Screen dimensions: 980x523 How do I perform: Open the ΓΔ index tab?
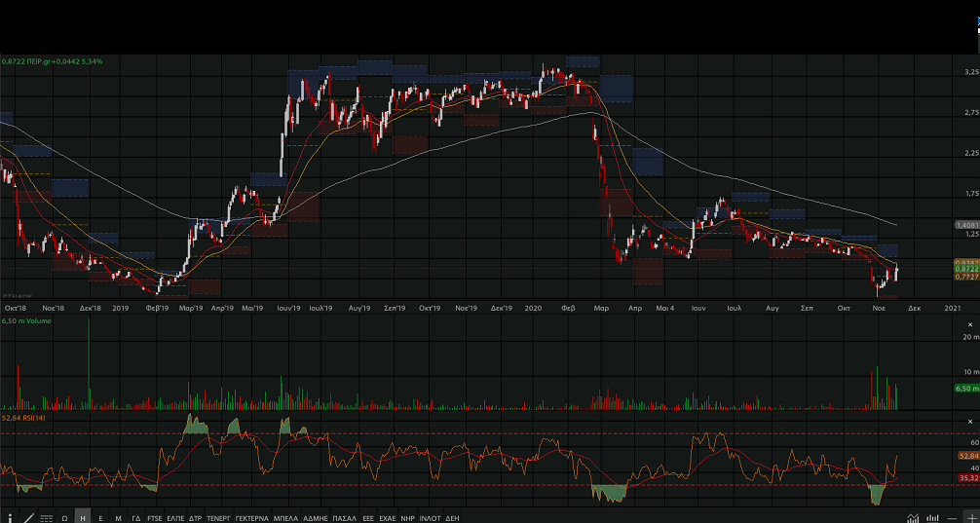[x=136, y=517]
